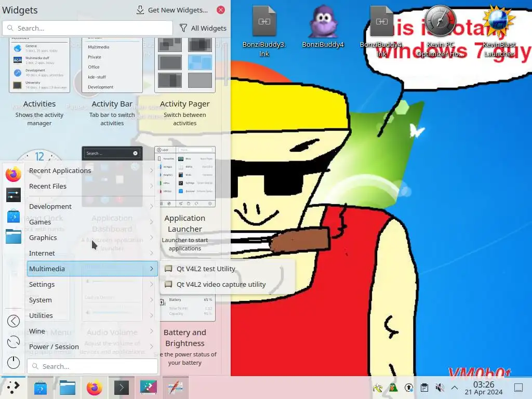
Task: Launch Qt V4L2 test Utility
Action: (228, 269)
